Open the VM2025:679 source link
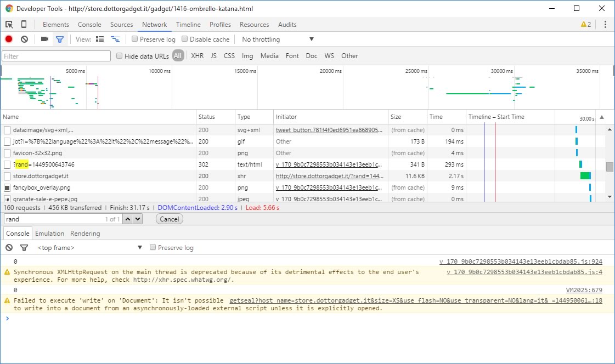This screenshot has height=364, width=615. point(584,290)
